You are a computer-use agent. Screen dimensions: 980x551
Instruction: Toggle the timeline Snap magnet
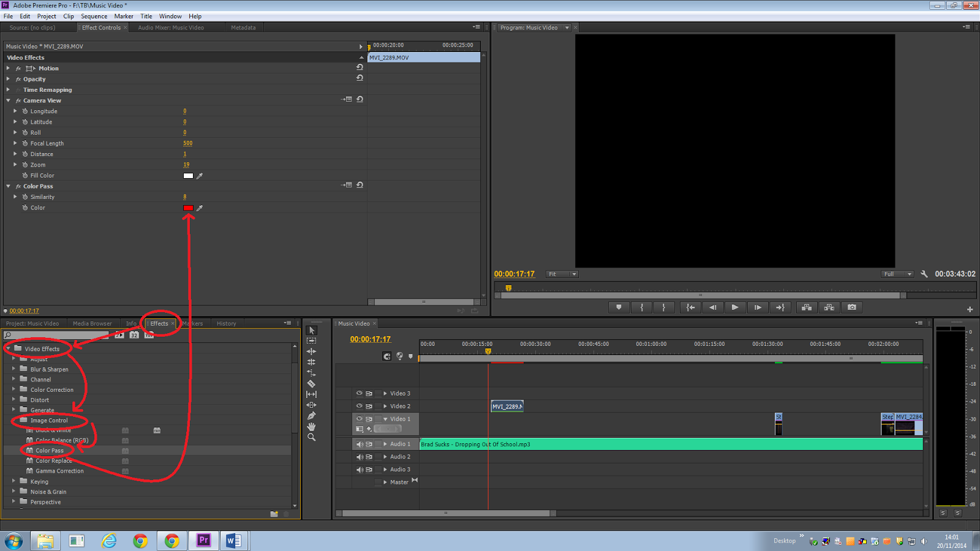pos(387,356)
